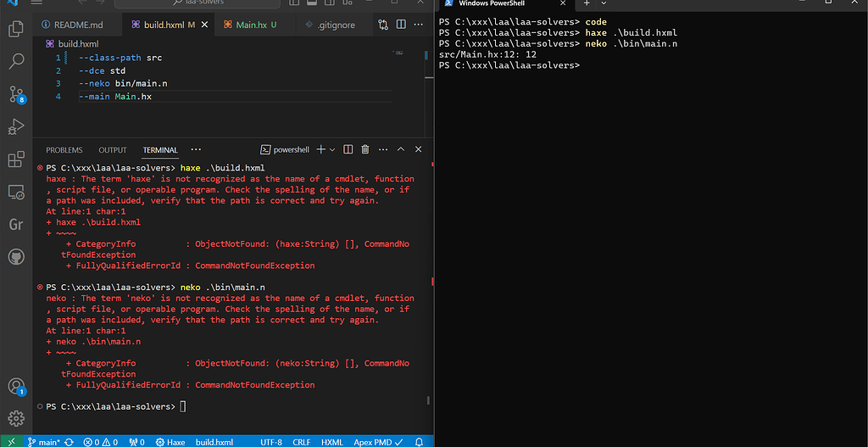The image size is (868, 447).
Task: Open Source Control view with badge 8
Action: pos(16,93)
